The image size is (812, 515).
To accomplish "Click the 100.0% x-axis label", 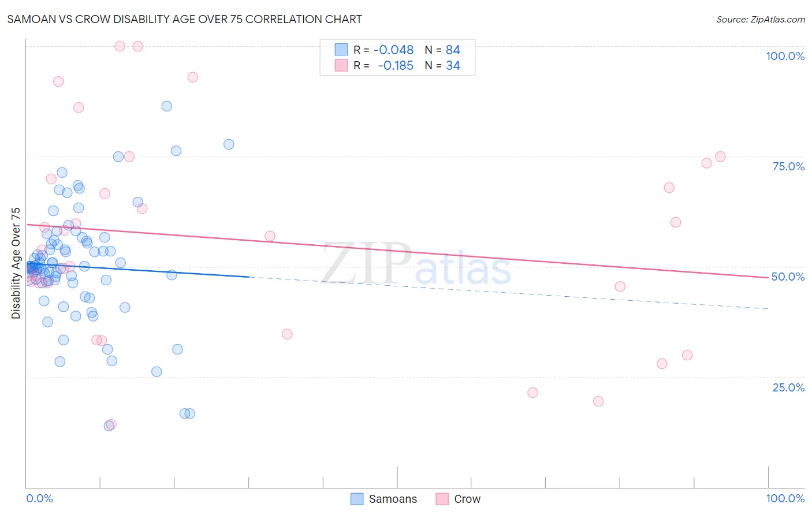I will pos(785,498).
